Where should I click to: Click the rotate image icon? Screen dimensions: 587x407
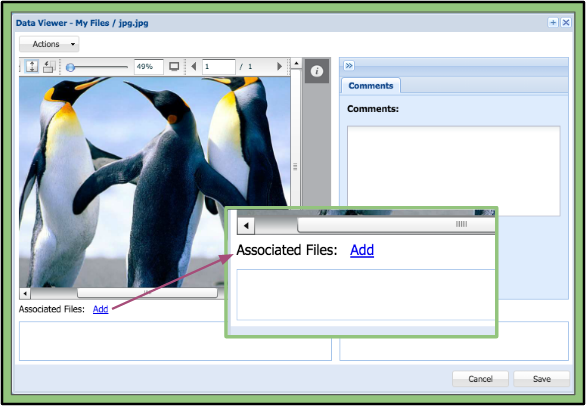[x=49, y=67]
